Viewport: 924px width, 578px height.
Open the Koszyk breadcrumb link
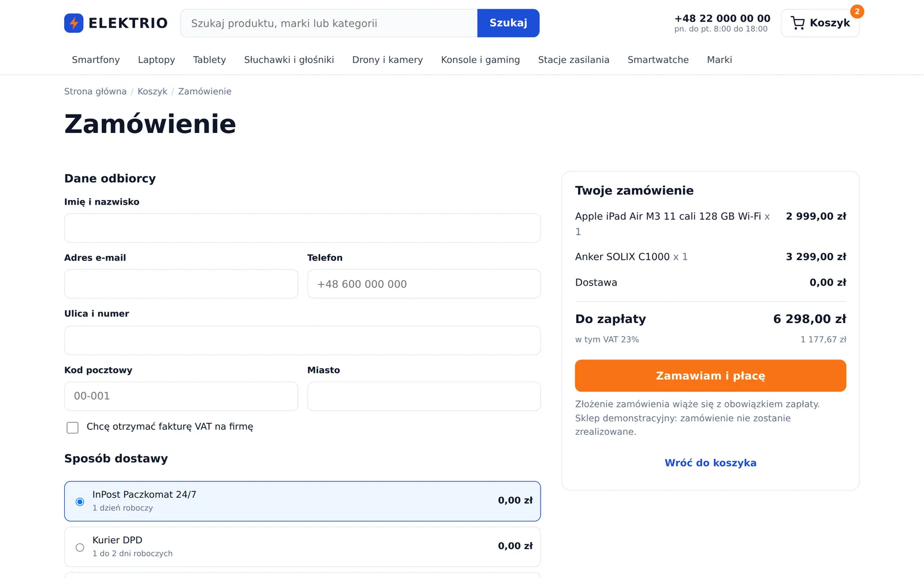[152, 91]
